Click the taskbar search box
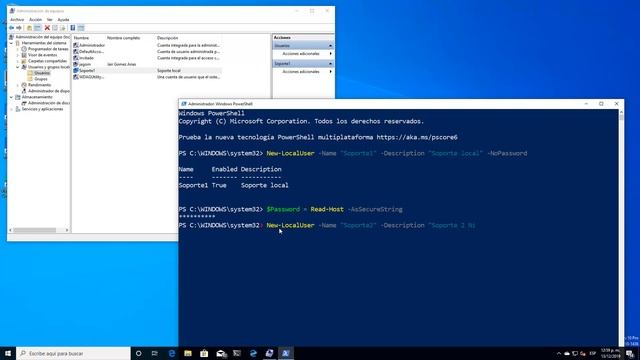This screenshot has width=640, height=360. coord(73,353)
